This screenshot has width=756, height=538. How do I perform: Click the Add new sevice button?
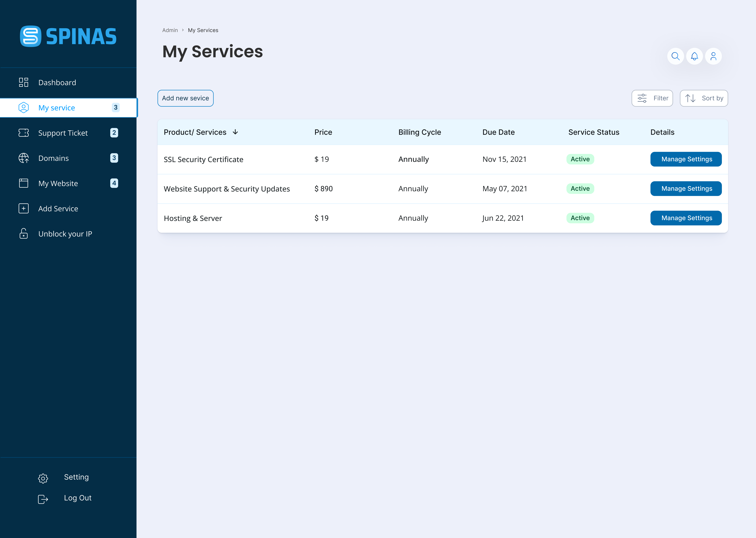(x=185, y=98)
